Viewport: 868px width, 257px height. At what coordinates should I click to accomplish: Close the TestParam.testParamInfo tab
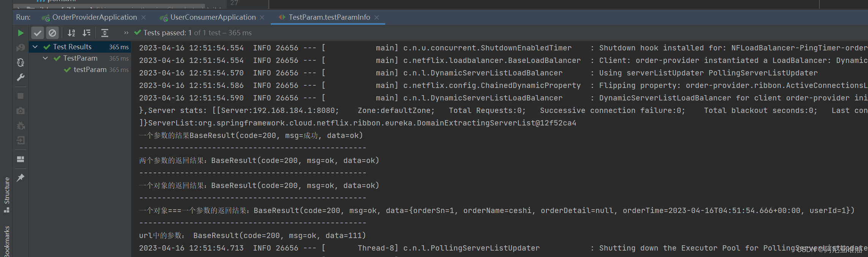377,17
